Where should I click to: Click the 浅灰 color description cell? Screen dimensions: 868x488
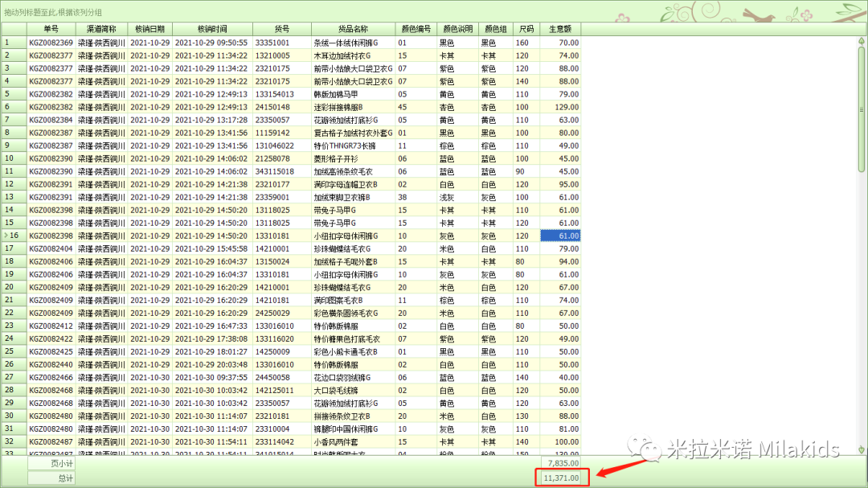pos(458,197)
